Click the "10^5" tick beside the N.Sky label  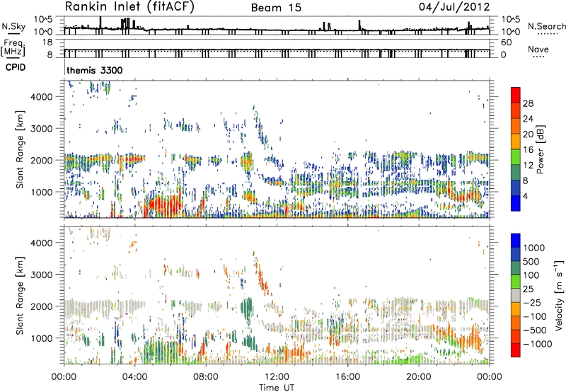click(43, 19)
